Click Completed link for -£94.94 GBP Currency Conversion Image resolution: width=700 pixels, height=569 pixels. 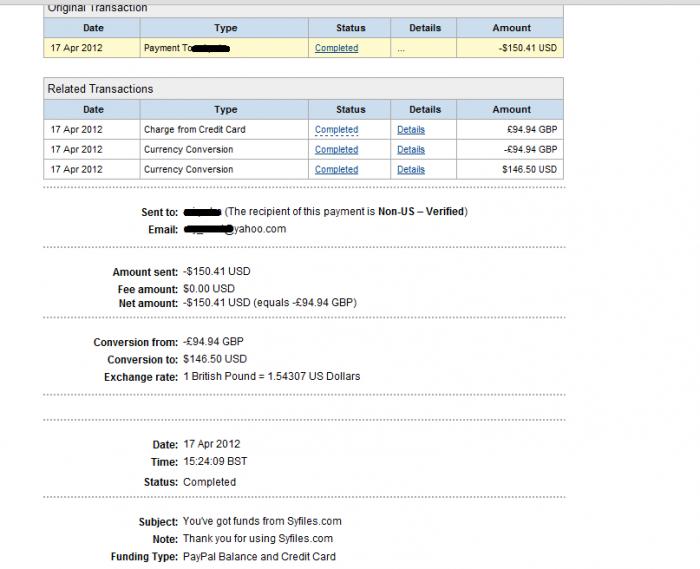click(x=336, y=150)
